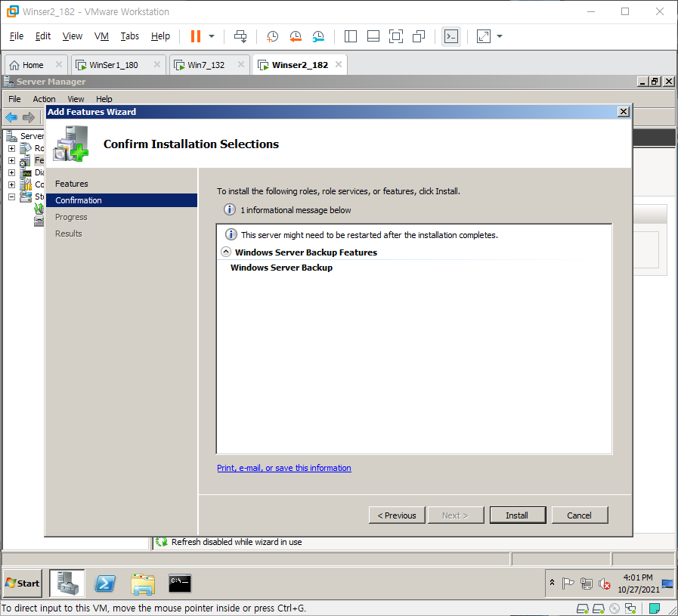Open VMware Help menu
The width and height of the screenshot is (678, 616).
[160, 36]
